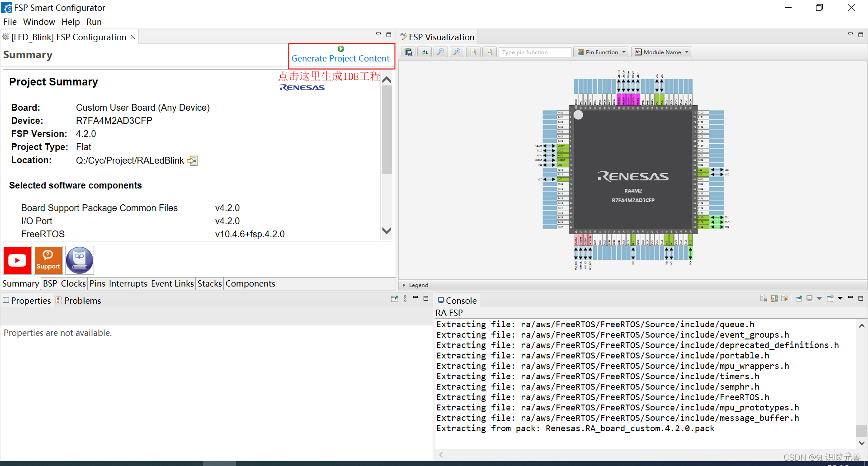Switch to the Components tab
This screenshot has height=466, width=868.
tap(250, 284)
